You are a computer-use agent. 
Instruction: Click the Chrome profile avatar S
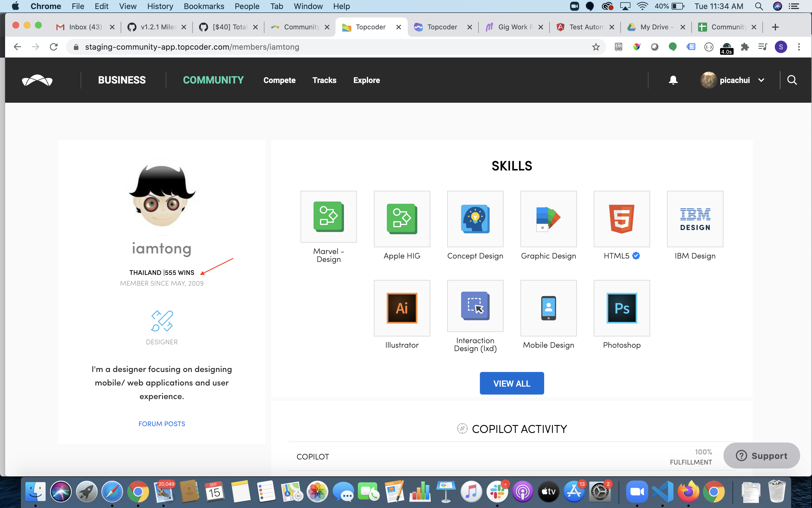[781, 47]
